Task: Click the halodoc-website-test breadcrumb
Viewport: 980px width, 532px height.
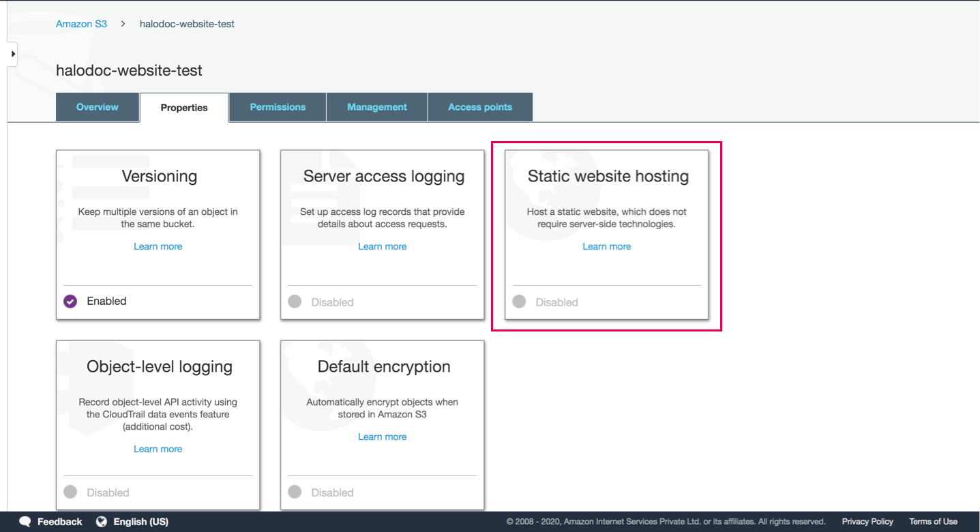Action: 187,24
